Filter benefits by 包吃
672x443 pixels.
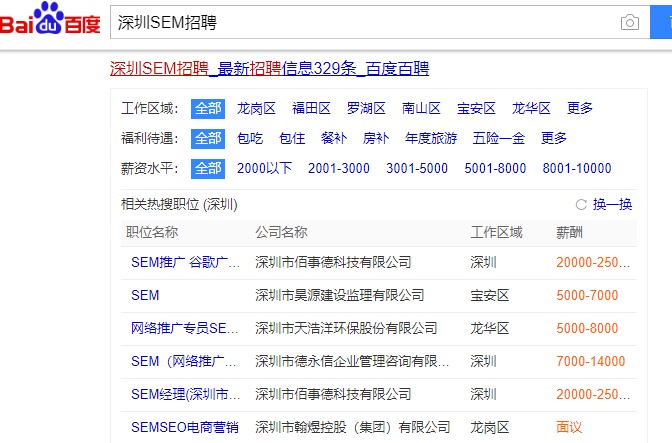point(250,139)
